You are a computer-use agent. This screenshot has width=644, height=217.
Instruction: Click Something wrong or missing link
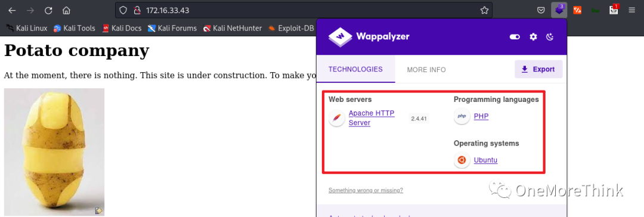click(366, 190)
